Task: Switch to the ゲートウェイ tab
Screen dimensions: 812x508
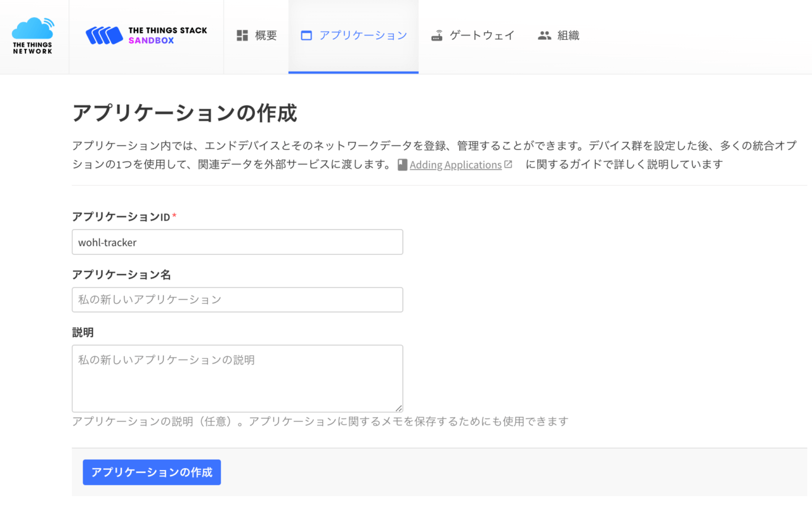Action: pyautogui.click(x=481, y=36)
